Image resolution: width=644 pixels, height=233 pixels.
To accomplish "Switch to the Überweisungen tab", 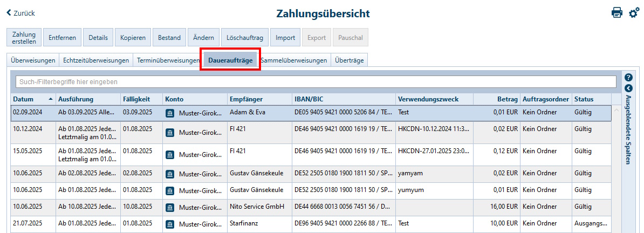I will 33,60.
